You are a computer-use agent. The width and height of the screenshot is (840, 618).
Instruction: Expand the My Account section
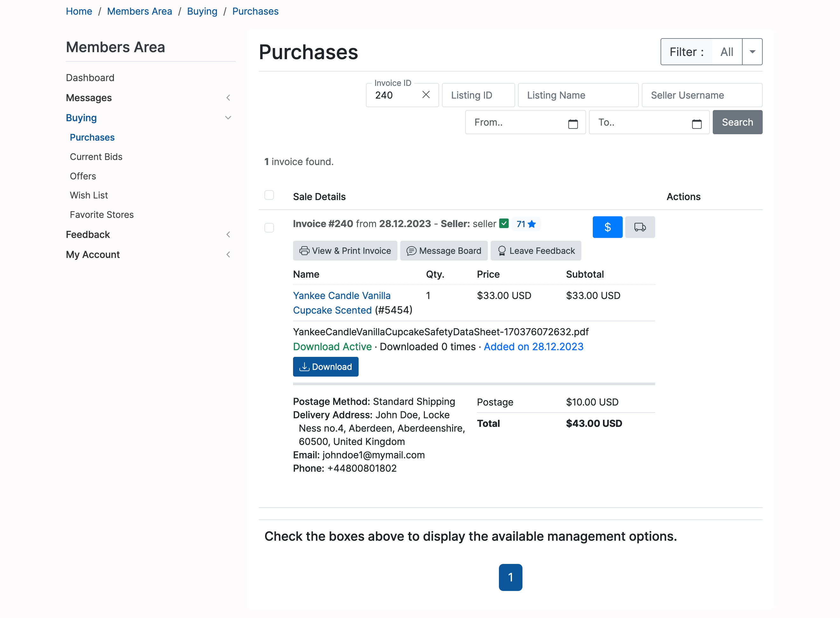228,254
